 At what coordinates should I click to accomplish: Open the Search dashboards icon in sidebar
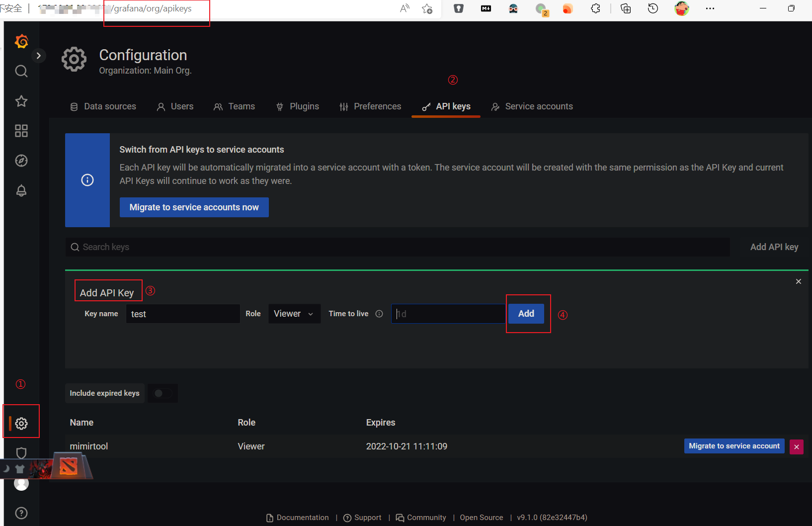click(x=21, y=71)
